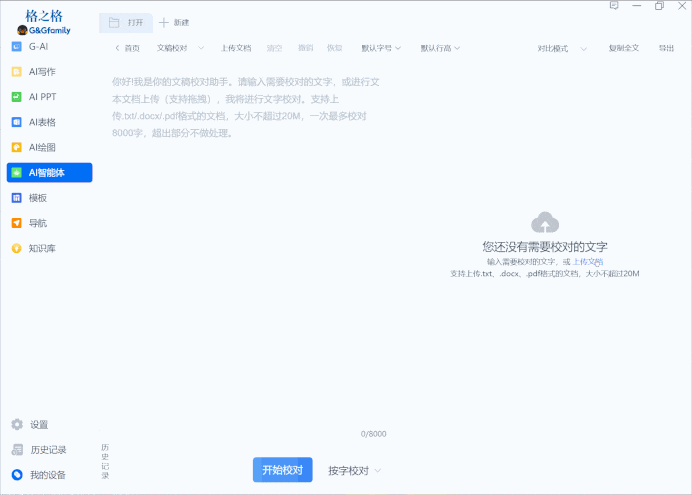The height and width of the screenshot is (495, 692).
Task: Open the AI写作 writing tool
Action: [x=42, y=71]
